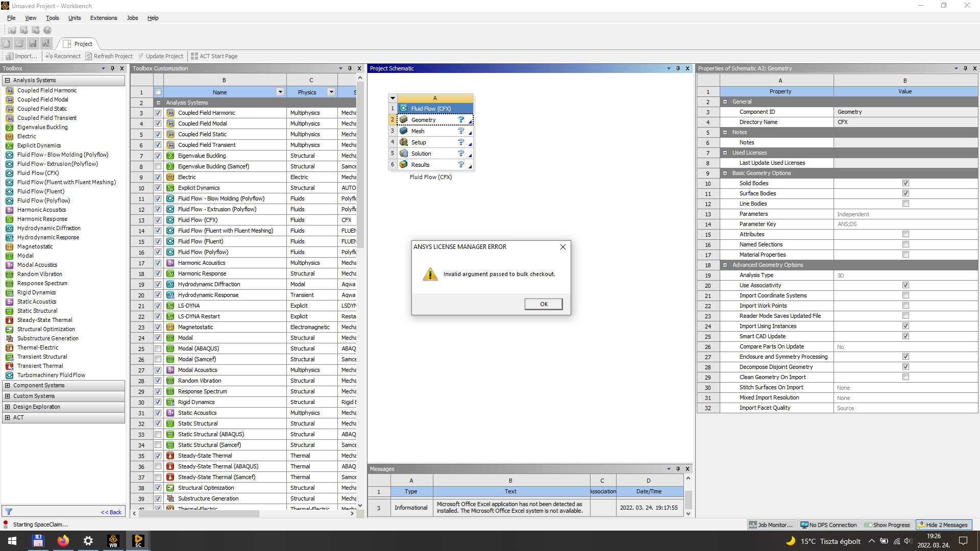This screenshot has width=980, height=551.
Task: Disable Smart CAD Update property
Action: point(905,336)
